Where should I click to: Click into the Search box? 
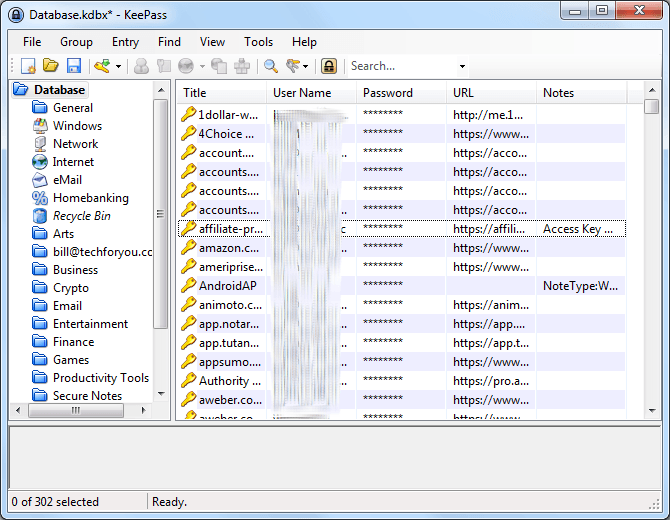coord(402,66)
